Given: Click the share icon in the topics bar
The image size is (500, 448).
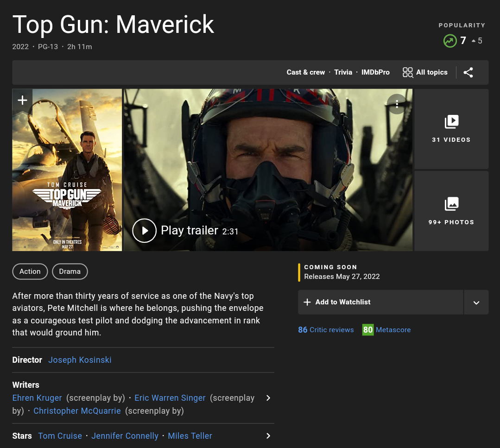Looking at the screenshot, I should point(468,72).
